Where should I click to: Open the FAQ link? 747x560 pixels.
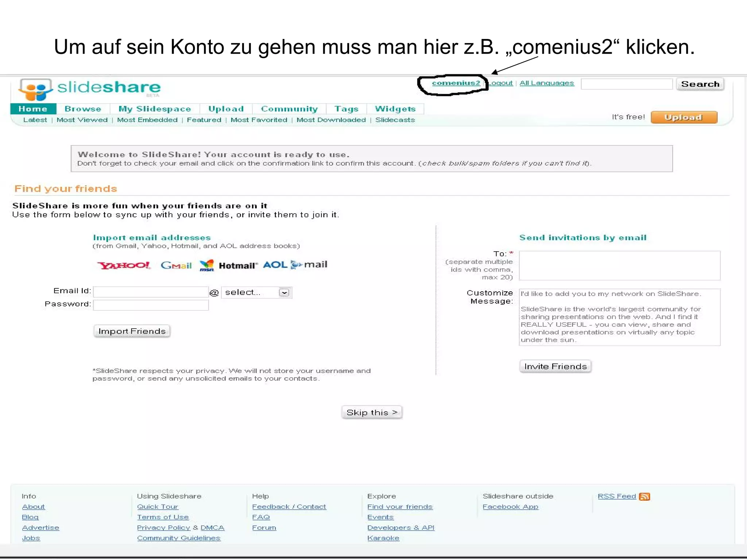(x=261, y=517)
